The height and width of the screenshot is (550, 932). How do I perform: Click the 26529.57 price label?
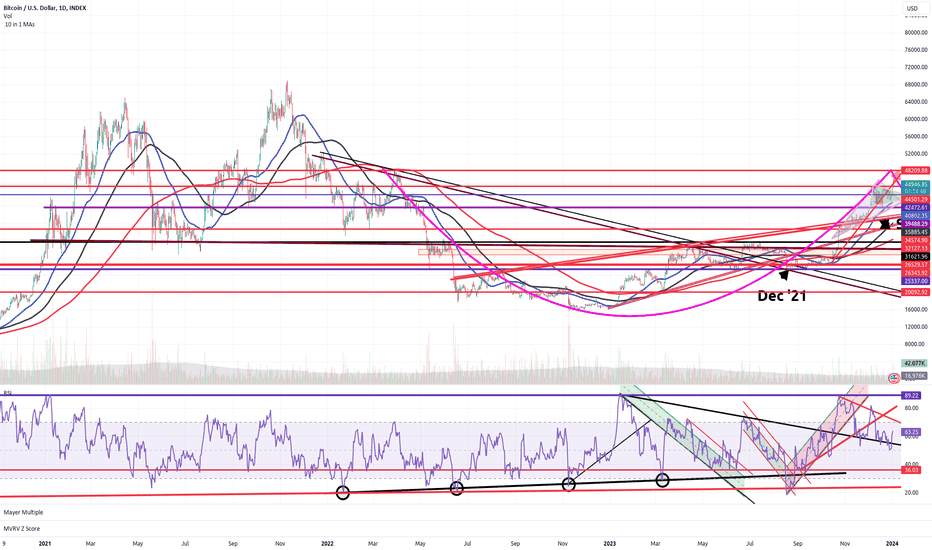915,265
